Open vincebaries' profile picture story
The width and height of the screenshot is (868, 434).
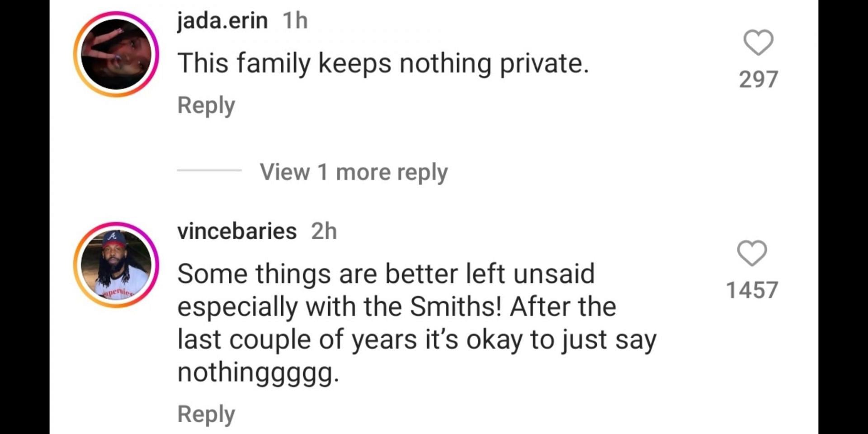coord(116,265)
